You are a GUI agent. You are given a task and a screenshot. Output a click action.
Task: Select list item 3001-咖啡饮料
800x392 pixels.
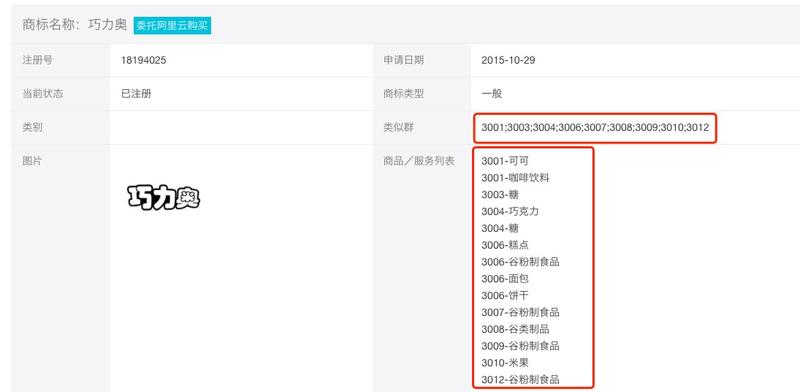[515, 178]
